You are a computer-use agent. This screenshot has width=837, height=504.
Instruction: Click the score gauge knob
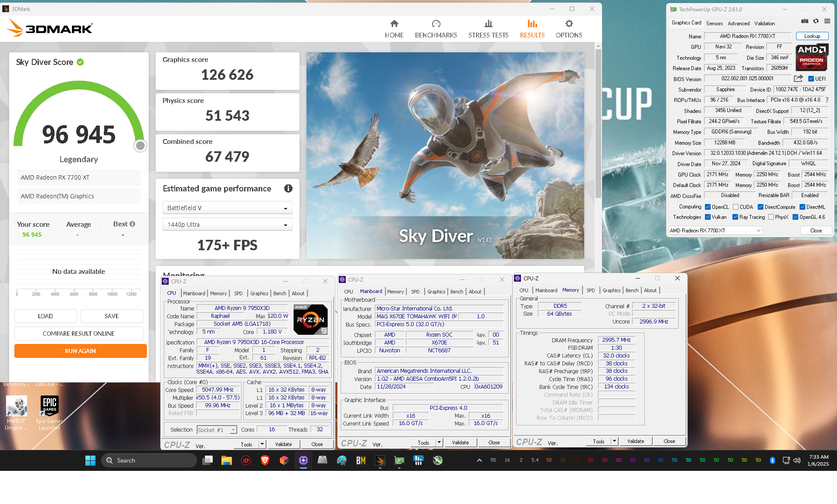[x=140, y=146]
